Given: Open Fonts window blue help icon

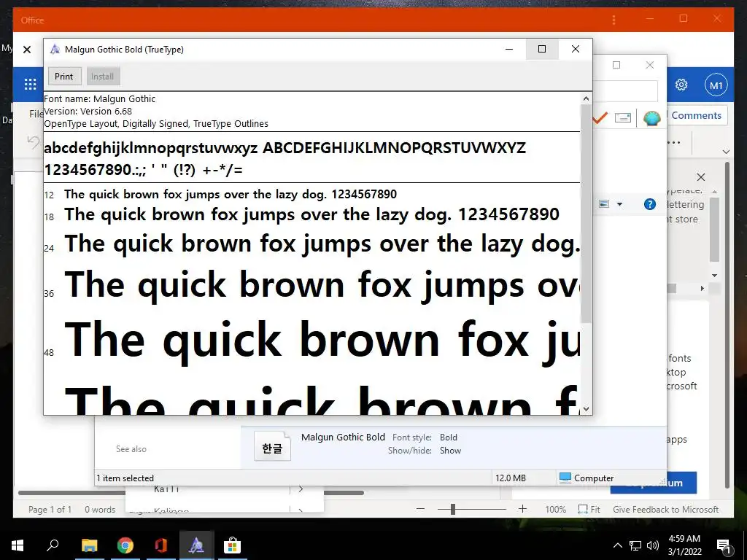Looking at the screenshot, I should click(x=649, y=204).
